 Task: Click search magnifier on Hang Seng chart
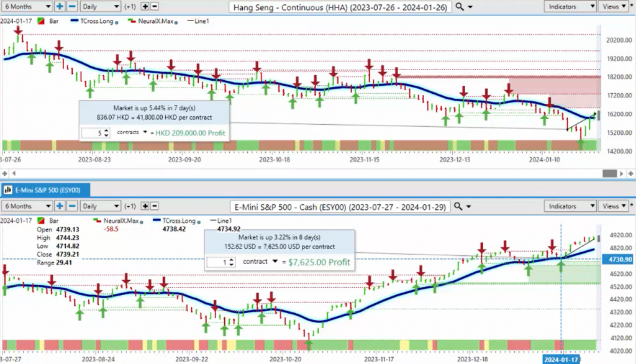tap(460, 6)
